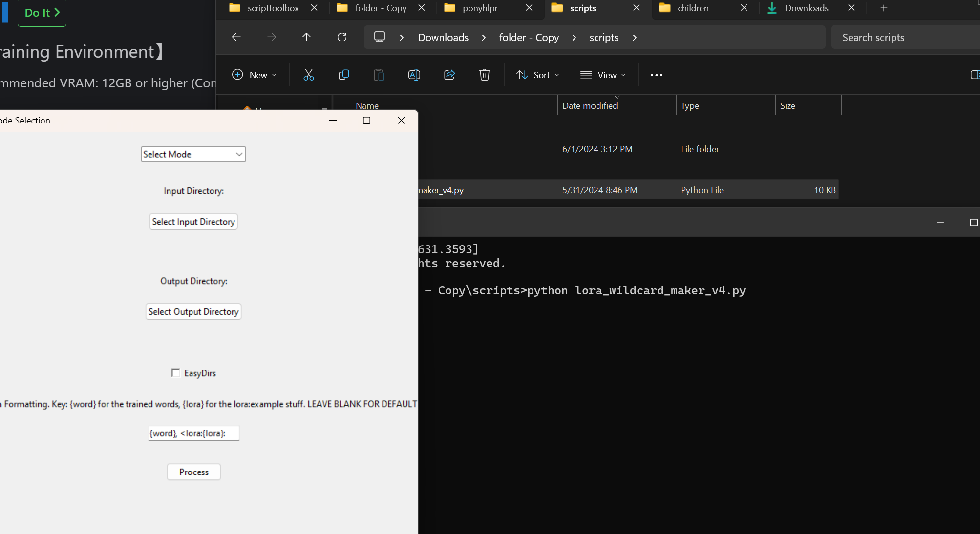Go up one folder level
Viewport: 980px width, 534px height.
(306, 37)
